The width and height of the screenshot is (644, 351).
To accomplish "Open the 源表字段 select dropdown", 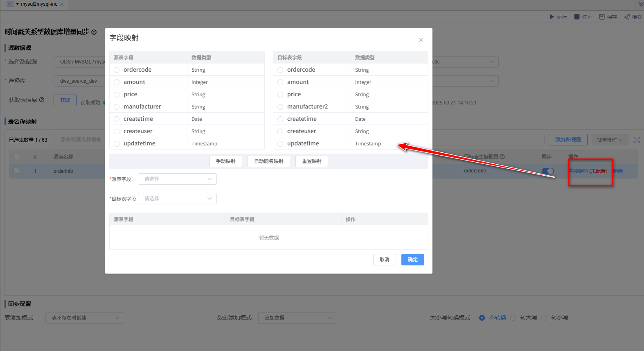I will point(177,179).
